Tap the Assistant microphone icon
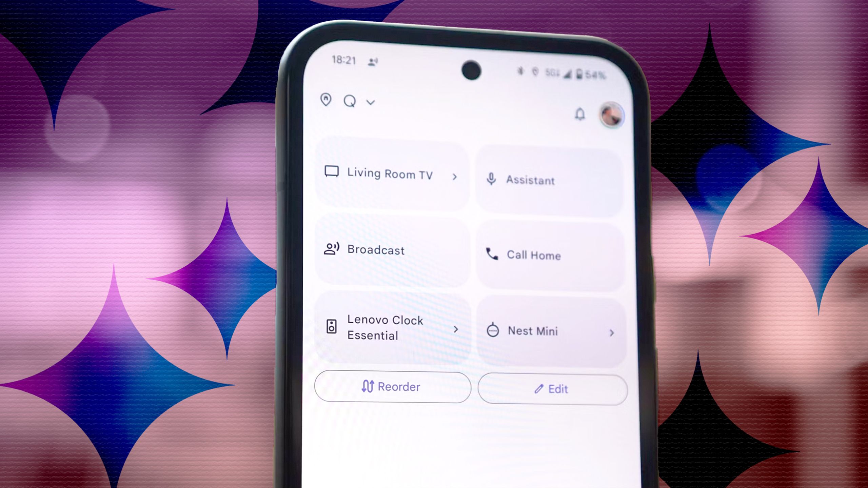This screenshot has height=488, width=868. click(492, 179)
